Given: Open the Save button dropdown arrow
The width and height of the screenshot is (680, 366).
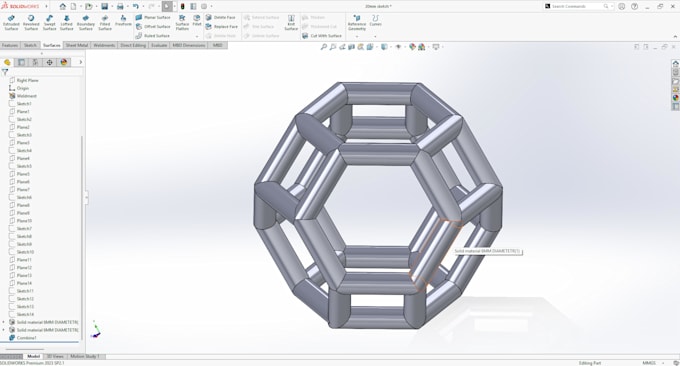Looking at the screenshot, I should pyautogui.click(x=112, y=6).
